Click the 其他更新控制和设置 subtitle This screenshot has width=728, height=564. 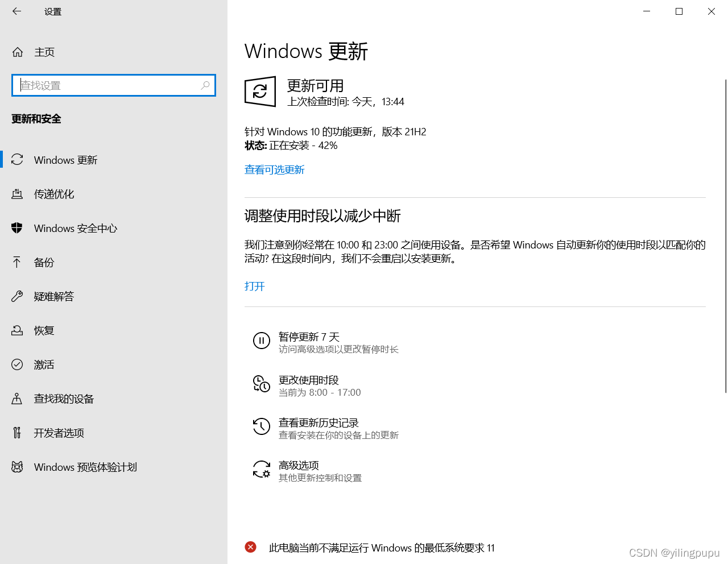pos(320,478)
